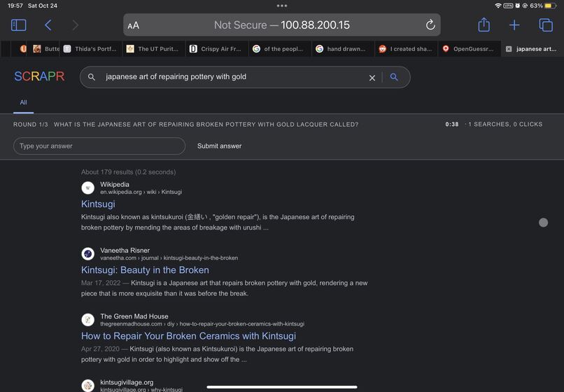Tap the VPN indicator in status bar
The width and height of the screenshot is (564, 392).
point(508,6)
